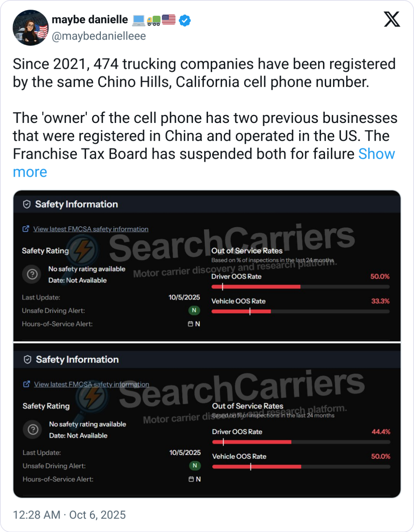The image size is (414, 532).
Task: Click the Vehicle OOS Rate bar showing 33.3%
Action: click(x=300, y=311)
